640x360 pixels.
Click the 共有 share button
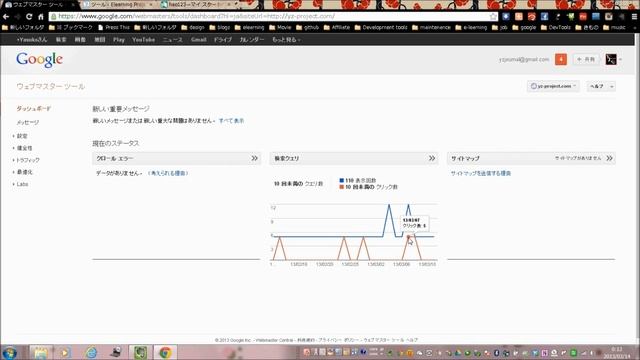point(586,59)
